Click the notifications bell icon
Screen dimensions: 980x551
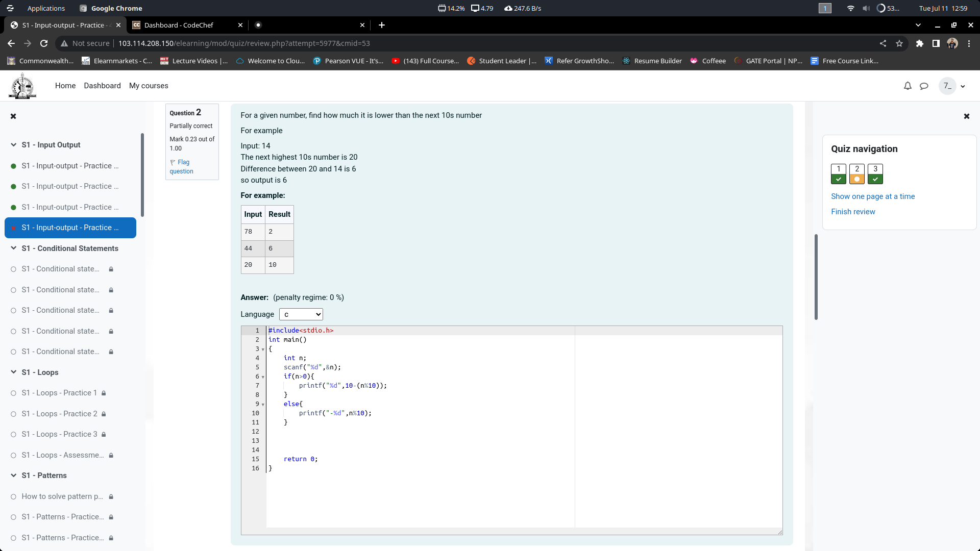(908, 86)
